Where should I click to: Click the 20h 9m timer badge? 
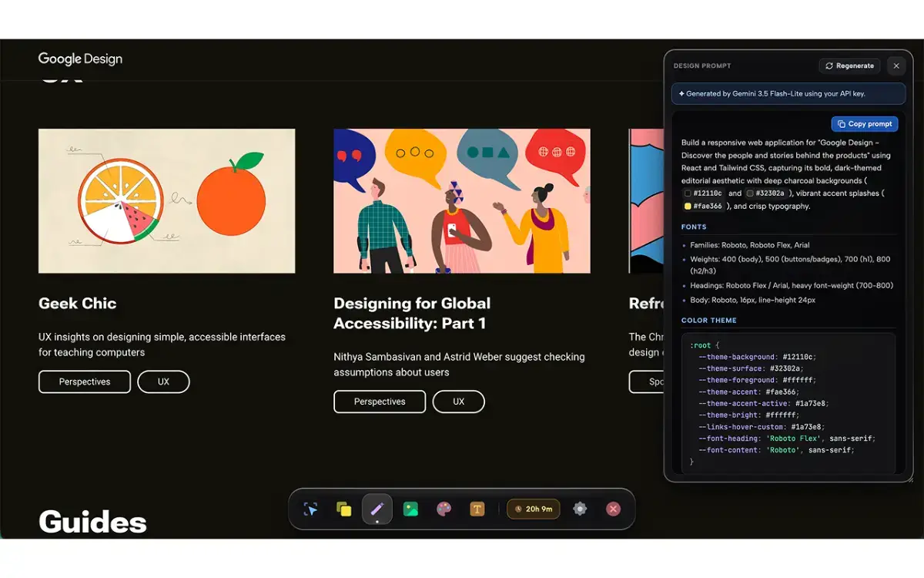pos(533,509)
